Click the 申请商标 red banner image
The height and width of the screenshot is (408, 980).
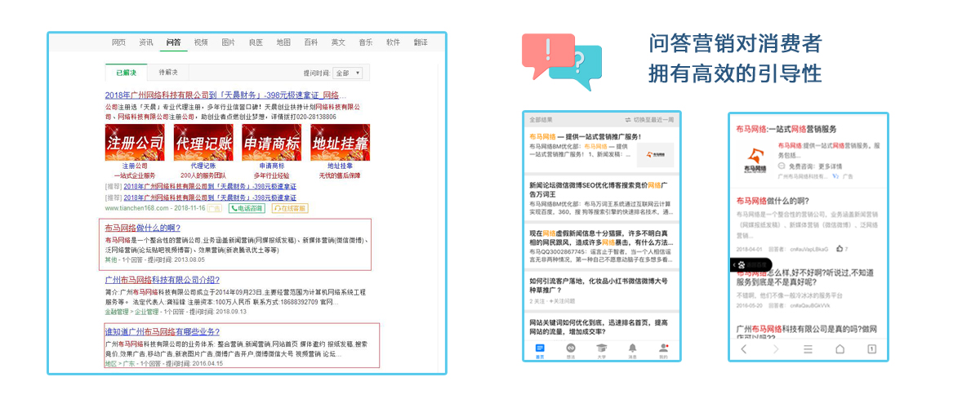coord(272,142)
